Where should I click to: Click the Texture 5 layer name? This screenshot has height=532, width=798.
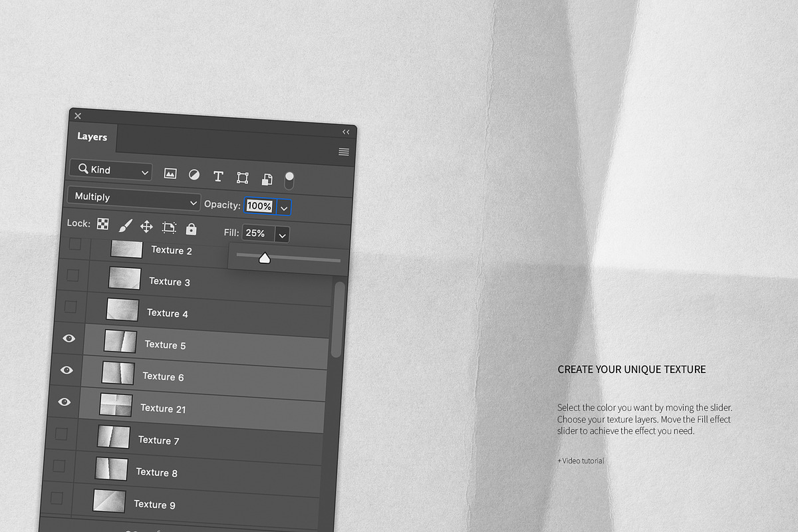(x=166, y=344)
